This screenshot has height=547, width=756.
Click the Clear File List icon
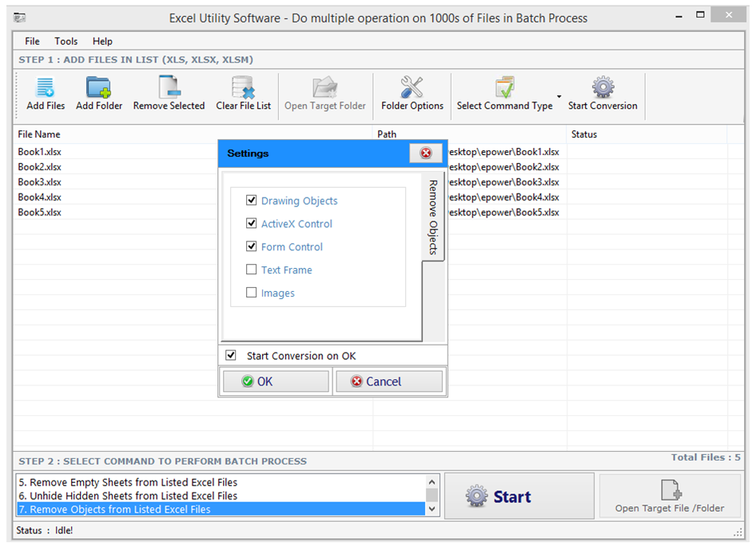click(243, 87)
